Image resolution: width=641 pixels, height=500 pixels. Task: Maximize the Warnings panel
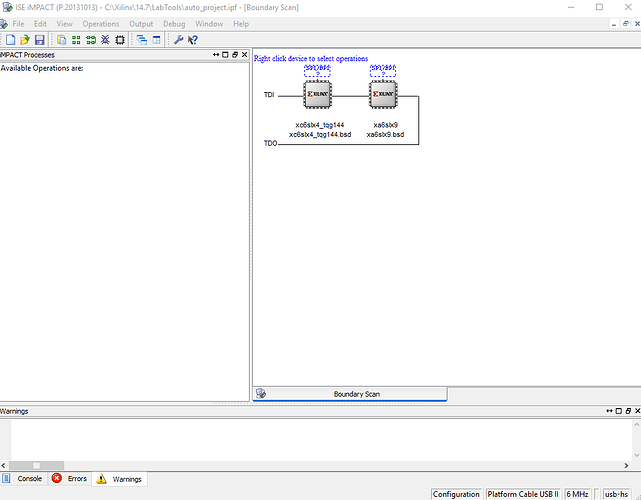(619, 411)
